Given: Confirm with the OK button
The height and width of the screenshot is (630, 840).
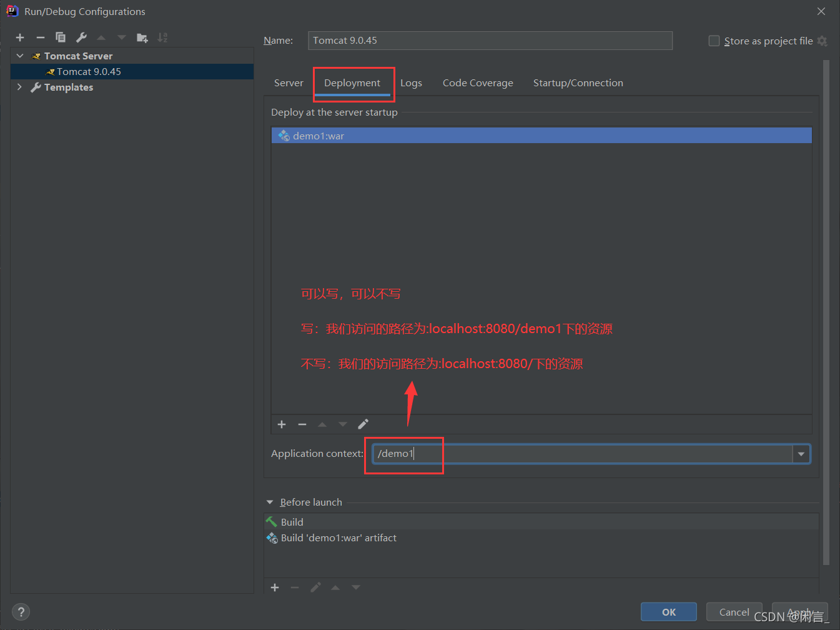Looking at the screenshot, I should click(x=669, y=612).
